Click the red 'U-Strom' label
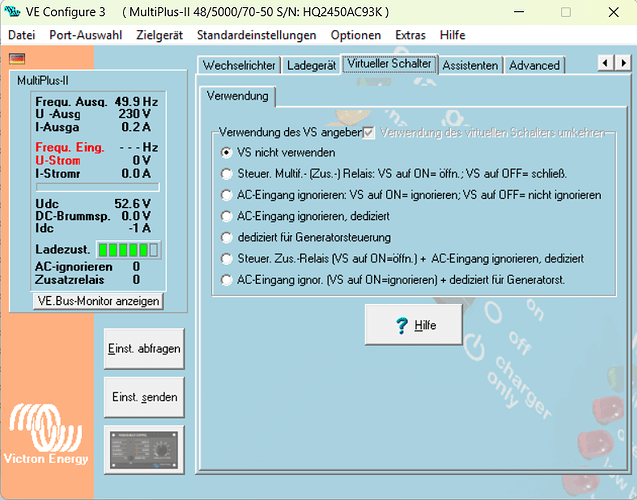 pos(58,160)
